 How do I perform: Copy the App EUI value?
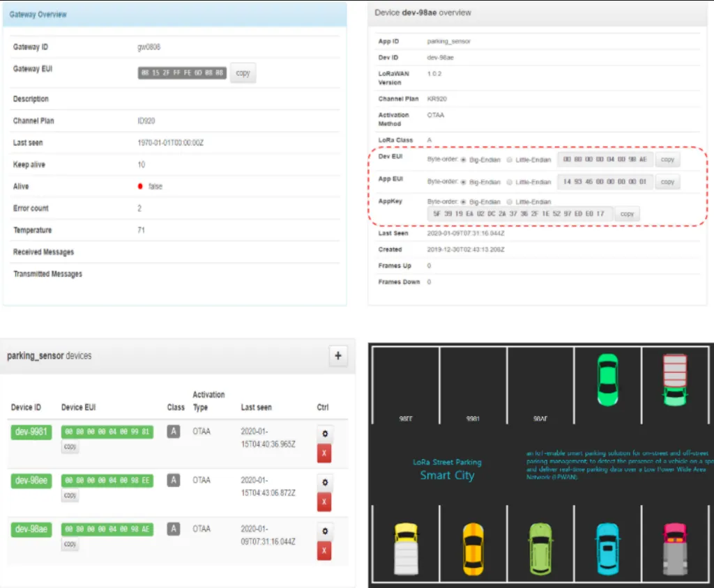pyautogui.click(x=667, y=182)
